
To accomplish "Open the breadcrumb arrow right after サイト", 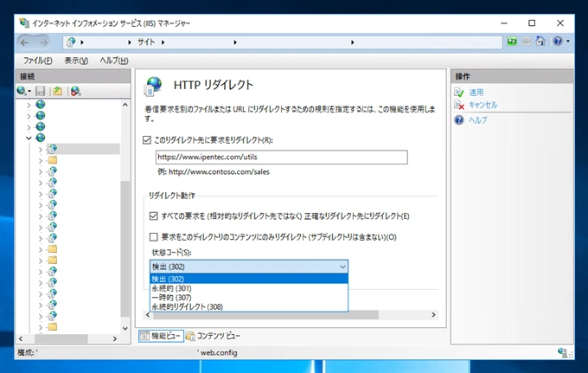I will tap(163, 42).
